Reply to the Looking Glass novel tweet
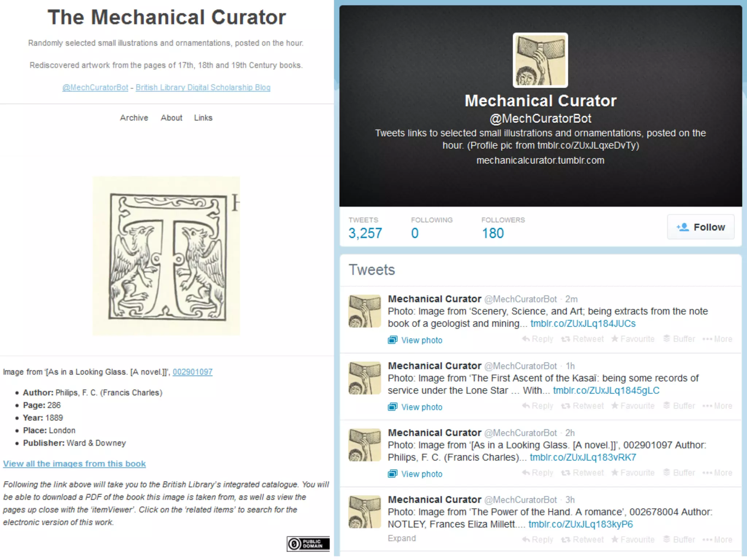This screenshot has width=747, height=560. pyautogui.click(x=538, y=473)
